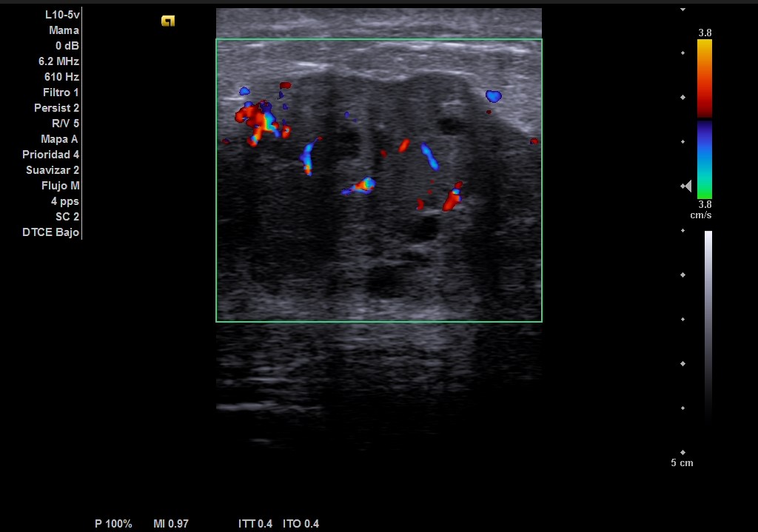Click the 6.2 MHz frequency parameter
The image size is (758, 532).
pos(58,61)
